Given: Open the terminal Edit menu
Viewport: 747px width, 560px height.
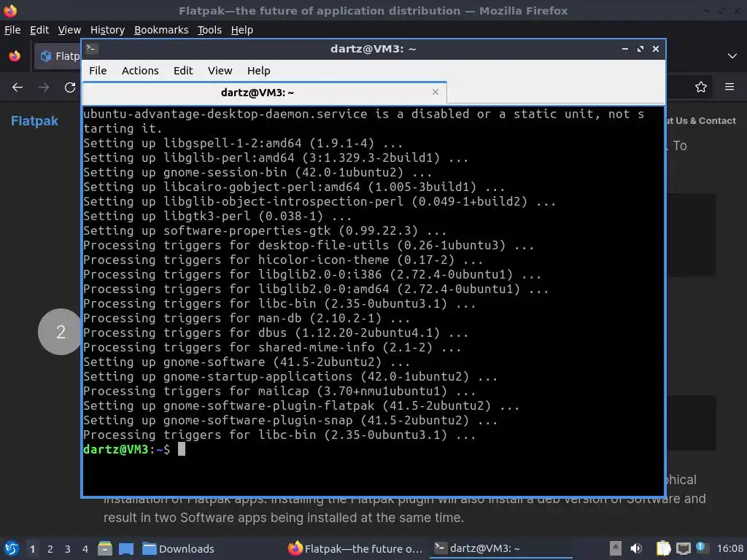Looking at the screenshot, I should (183, 71).
